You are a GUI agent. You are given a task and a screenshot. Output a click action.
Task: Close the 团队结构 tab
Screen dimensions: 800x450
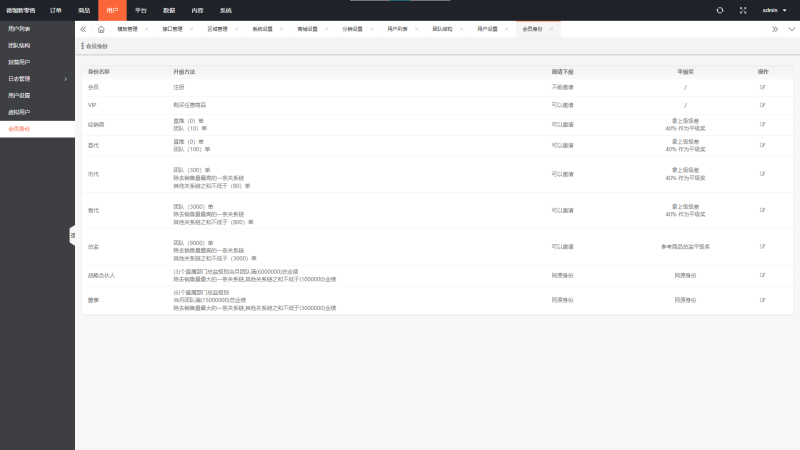(x=462, y=29)
